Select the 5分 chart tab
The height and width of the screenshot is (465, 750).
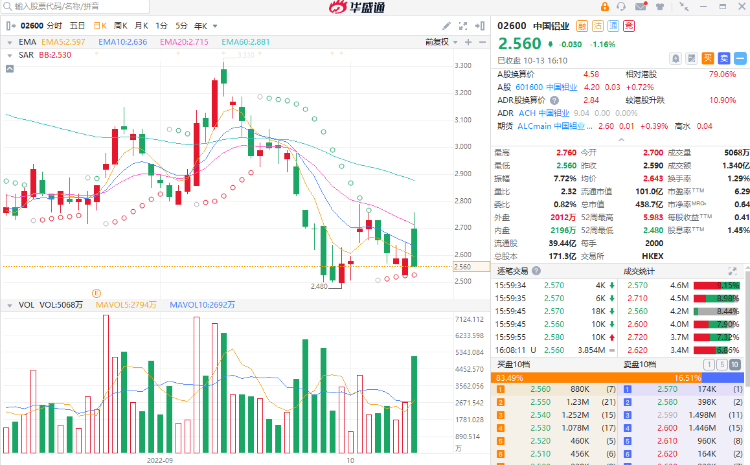tap(181, 26)
